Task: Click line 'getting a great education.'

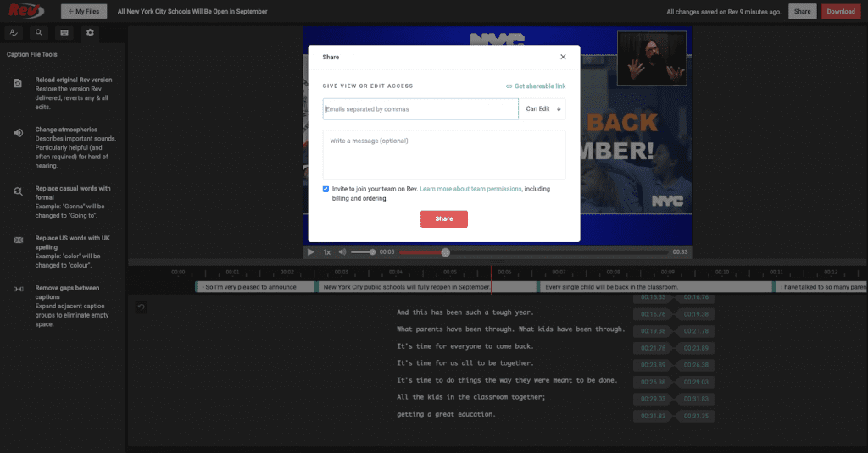Action: [446, 414]
